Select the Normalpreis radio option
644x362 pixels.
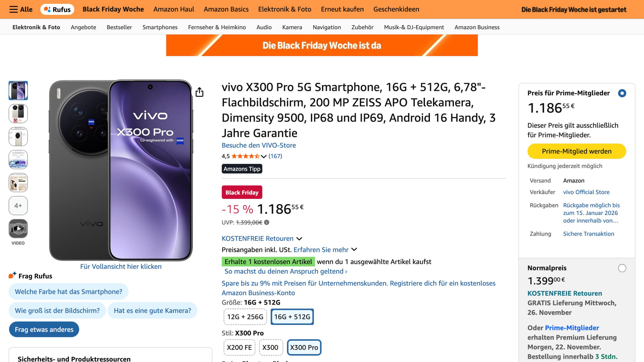[622, 268]
